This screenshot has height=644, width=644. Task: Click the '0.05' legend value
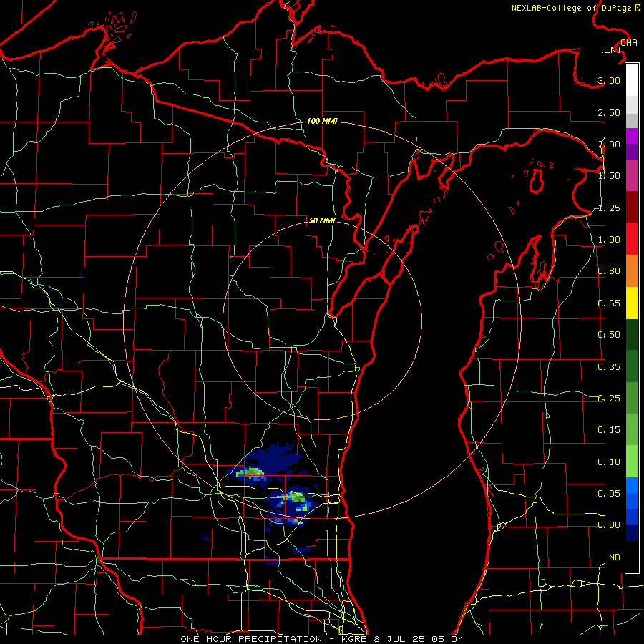point(609,493)
